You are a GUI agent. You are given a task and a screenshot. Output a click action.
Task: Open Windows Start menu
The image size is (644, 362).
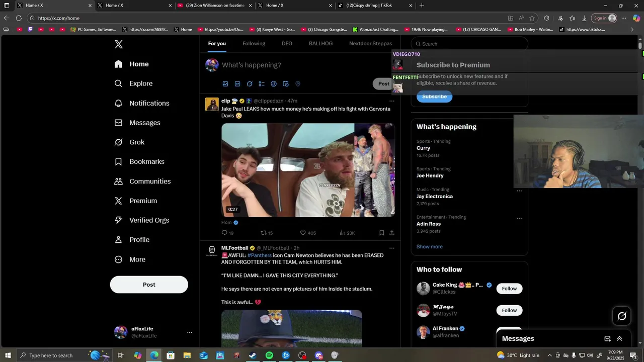coord(8,355)
